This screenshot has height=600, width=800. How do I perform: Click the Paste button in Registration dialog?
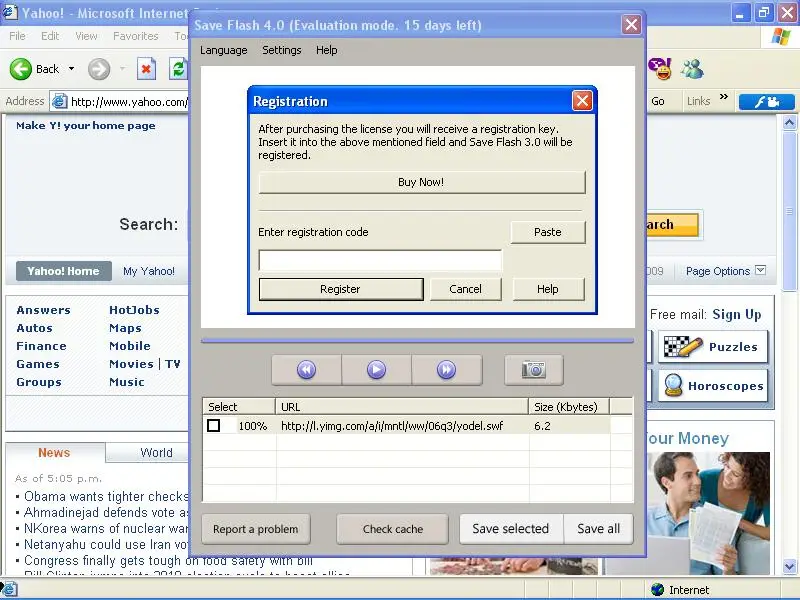(547, 232)
